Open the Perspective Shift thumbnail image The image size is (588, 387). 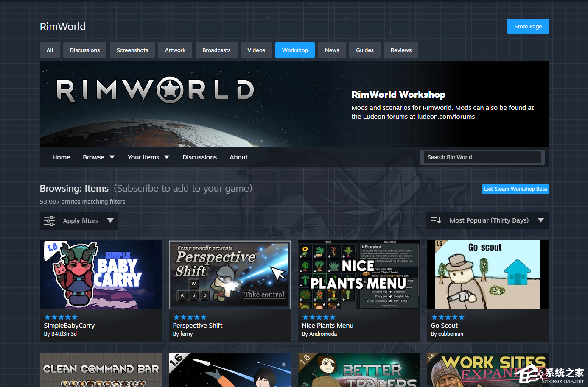(230, 275)
